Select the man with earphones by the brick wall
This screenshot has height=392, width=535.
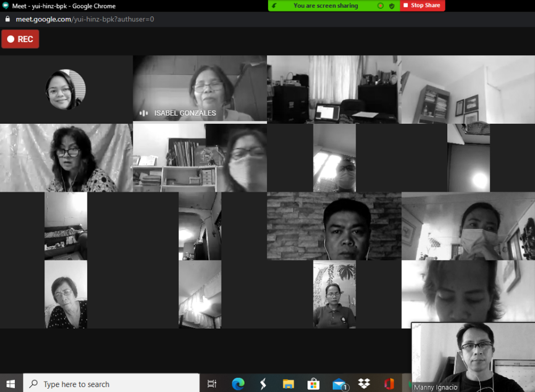[334, 226]
